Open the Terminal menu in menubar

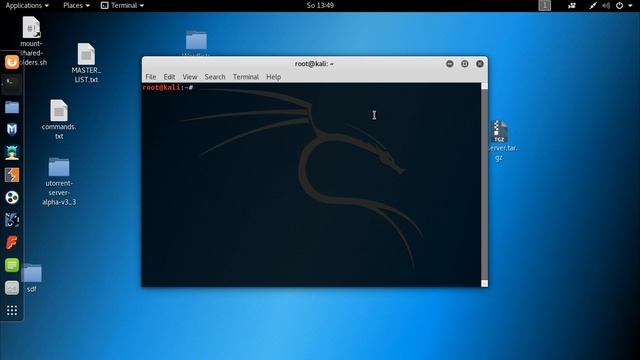(x=246, y=77)
